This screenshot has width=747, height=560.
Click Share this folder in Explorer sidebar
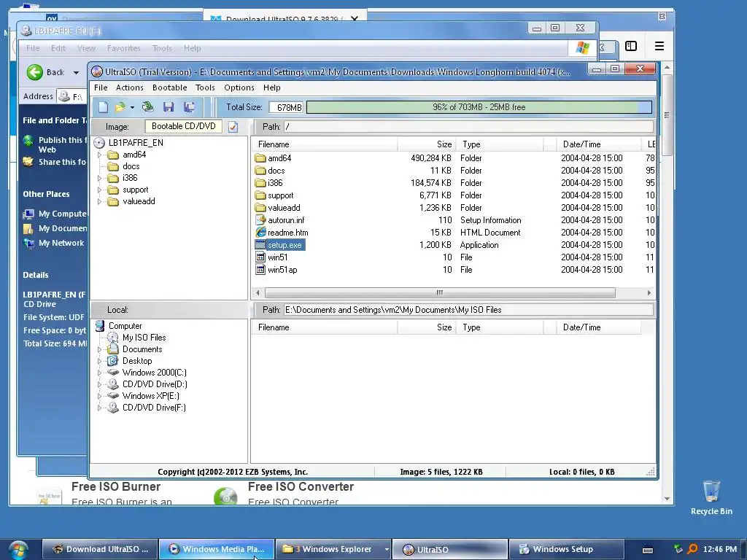click(62, 162)
